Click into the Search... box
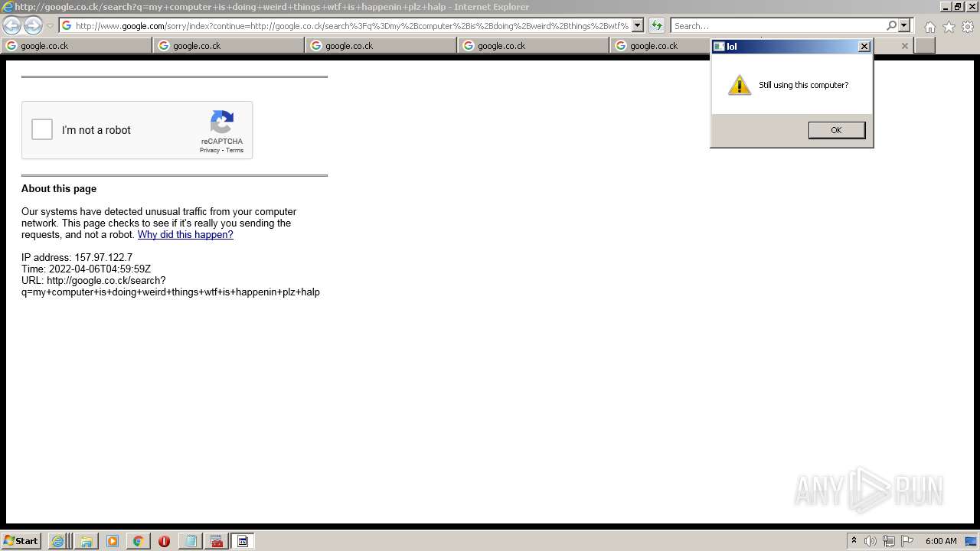The image size is (980, 551). coord(778,26)
